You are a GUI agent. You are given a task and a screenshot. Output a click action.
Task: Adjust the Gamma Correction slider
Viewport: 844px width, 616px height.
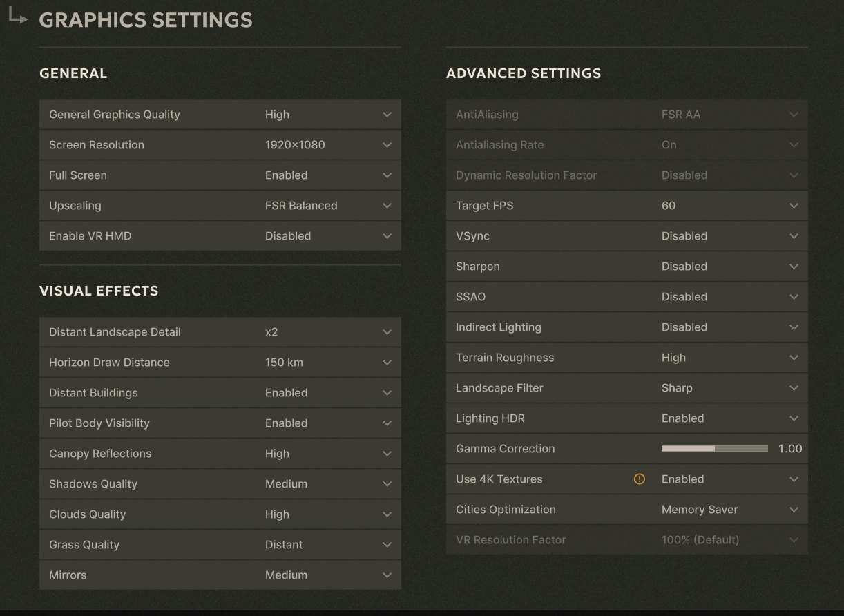point(715,449)
